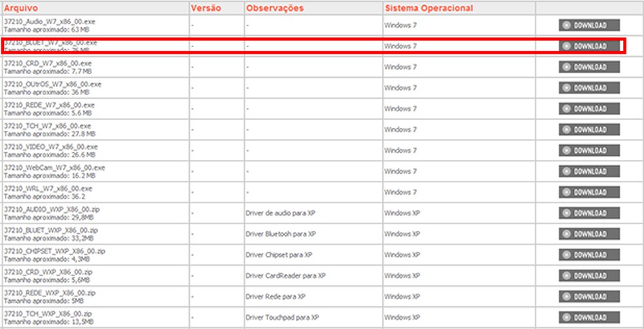Select file name 37210_AUDIO_WXP_X86_00.zip
The width and height of the screenshot is (644, 329).
(x=52, y=210)
